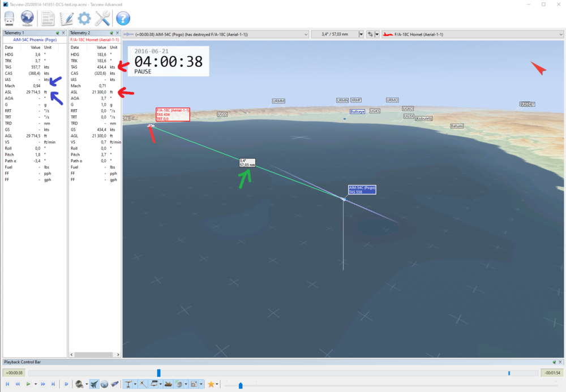Screen dimensions: 566x392
Task: Close the Telemetry 1 panel
Action: [x=63, y=33]
